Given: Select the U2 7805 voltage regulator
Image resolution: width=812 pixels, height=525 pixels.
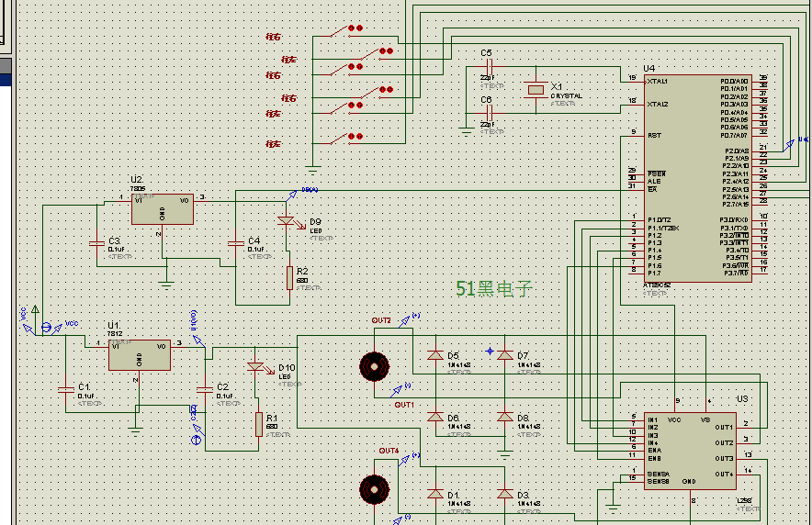Looking at the screenshot, I should tap(162, 209).
